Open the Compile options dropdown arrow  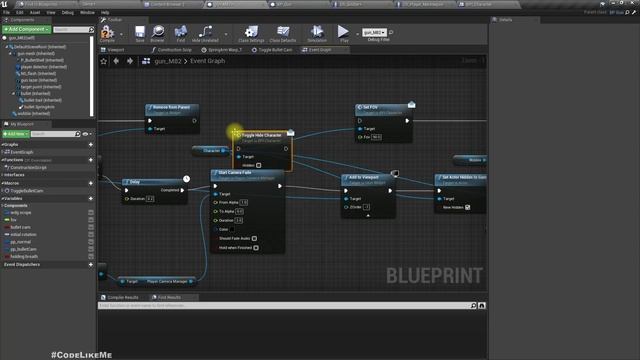[121, 34]
